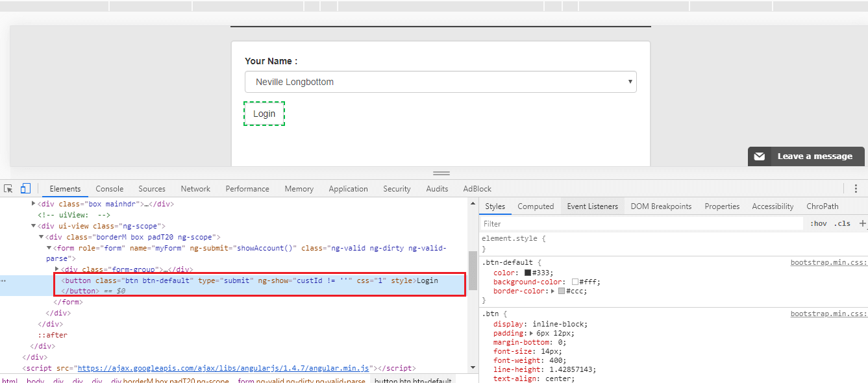Screen dimensions: 868x383
Task: Open the Security tab
Action: (397, 189)
